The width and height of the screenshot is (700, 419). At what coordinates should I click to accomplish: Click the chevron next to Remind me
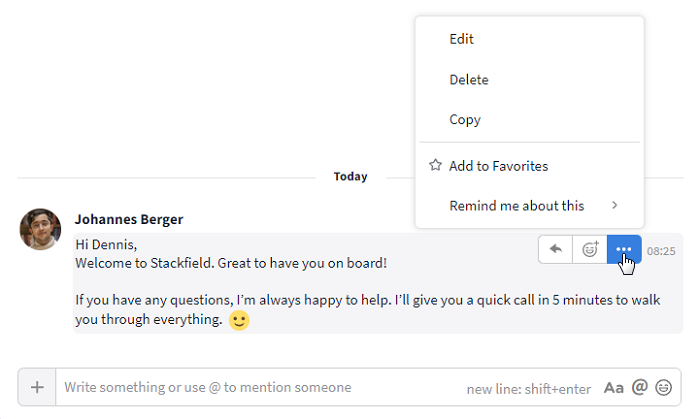click(615, 205)
